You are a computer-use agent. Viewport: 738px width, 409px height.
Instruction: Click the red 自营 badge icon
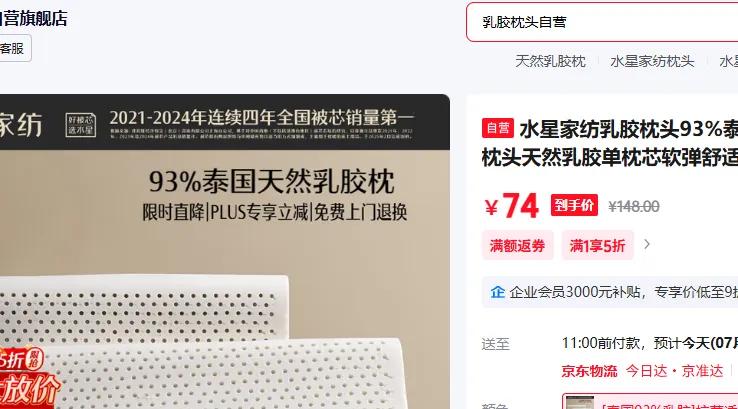[497, 128]
